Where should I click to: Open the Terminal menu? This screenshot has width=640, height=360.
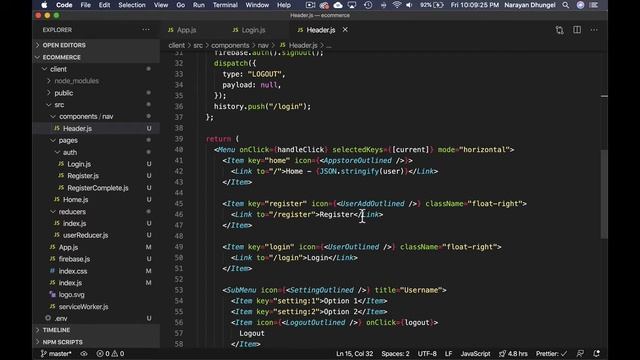pyautogui.click(x=225, y=5)
